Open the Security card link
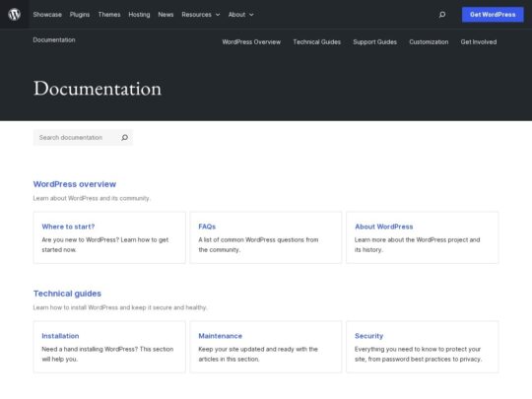 point(368,336)
